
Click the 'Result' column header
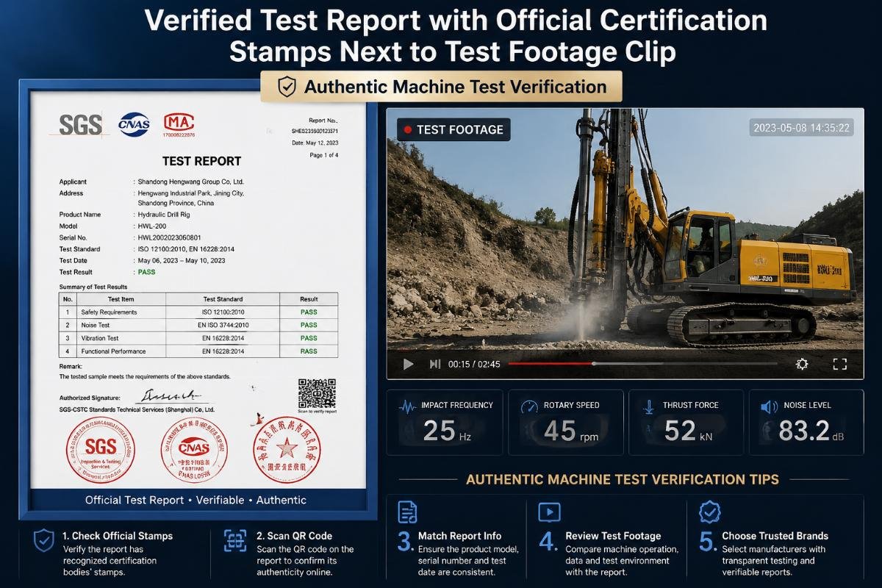click(x=309, y=299)
